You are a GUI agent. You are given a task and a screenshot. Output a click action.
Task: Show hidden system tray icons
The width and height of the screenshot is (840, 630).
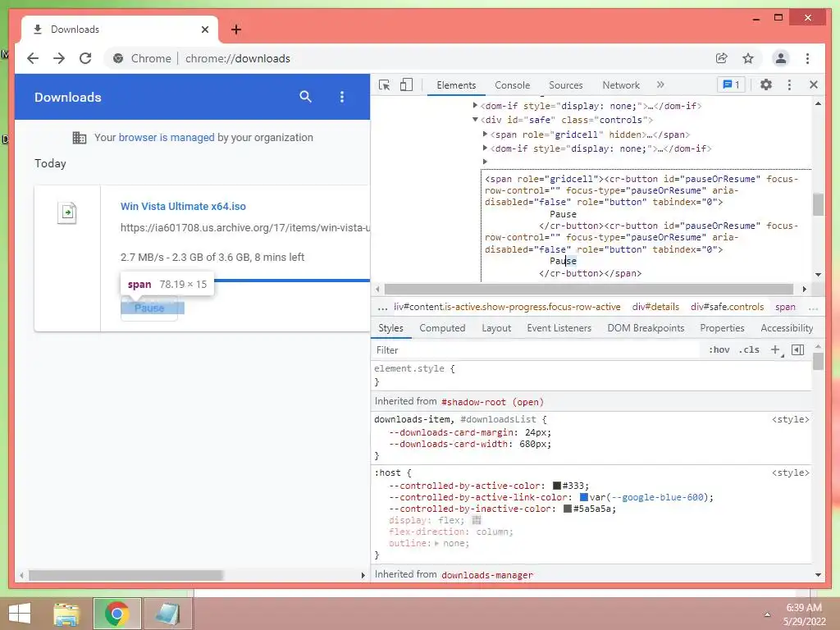coord(767,614)
